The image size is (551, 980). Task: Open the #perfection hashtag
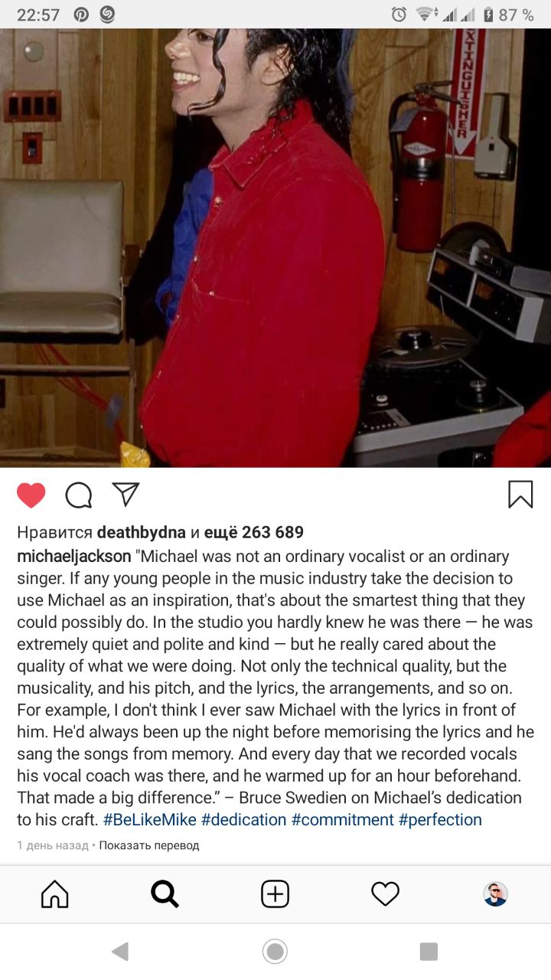point(440,819)
